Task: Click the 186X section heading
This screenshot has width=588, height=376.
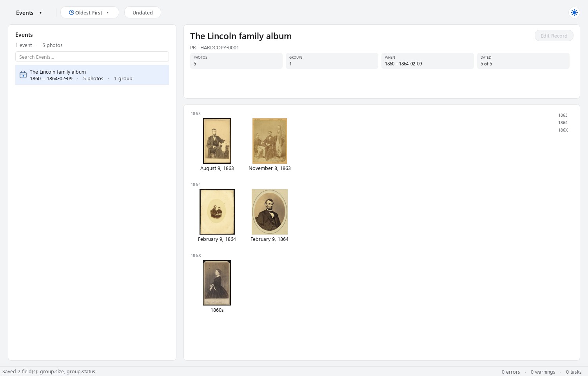Action: pyautogui.click(x=196, y=255)
